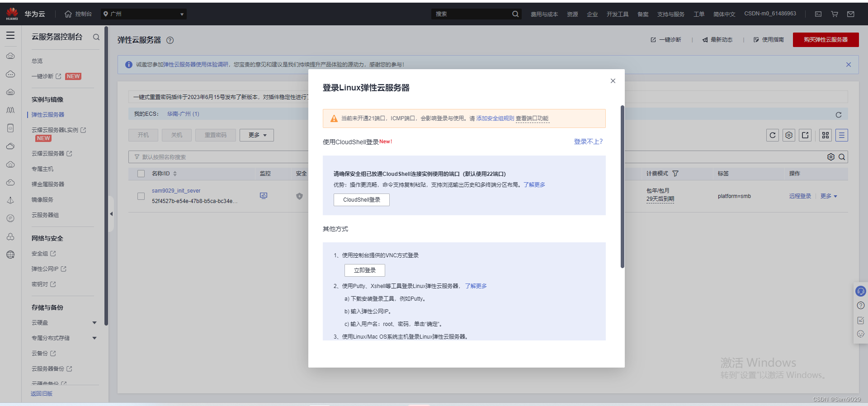Collapse the sidebar with the arrow handle
The height and width of the screenshot is (406, 868).
111,214
